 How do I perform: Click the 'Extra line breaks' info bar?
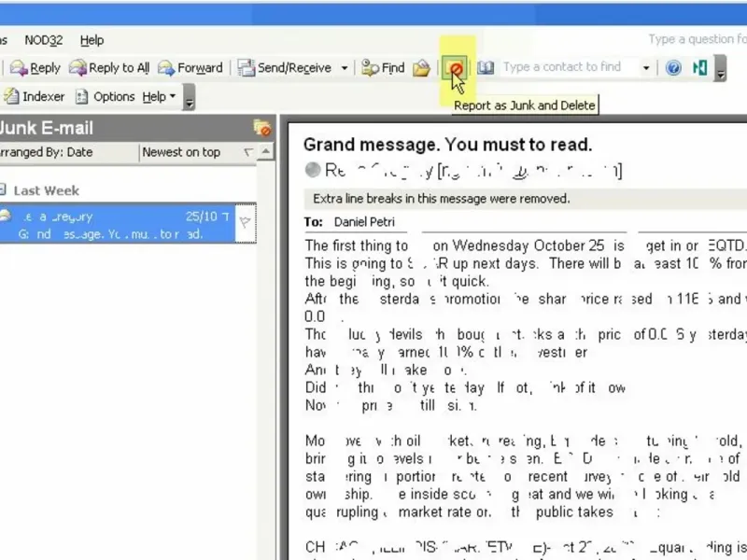525,199
